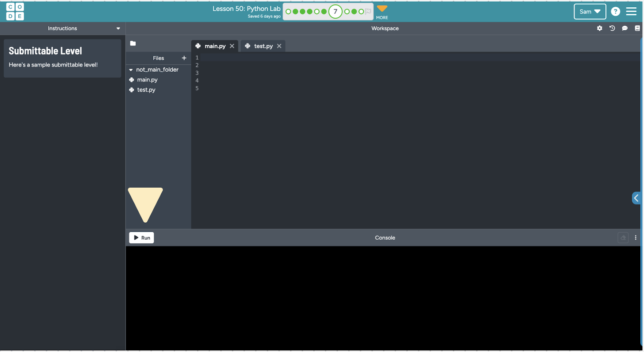Expand the MORE lesson progress arrow
This screenshot has height=352, width=644.
(382, 9)
